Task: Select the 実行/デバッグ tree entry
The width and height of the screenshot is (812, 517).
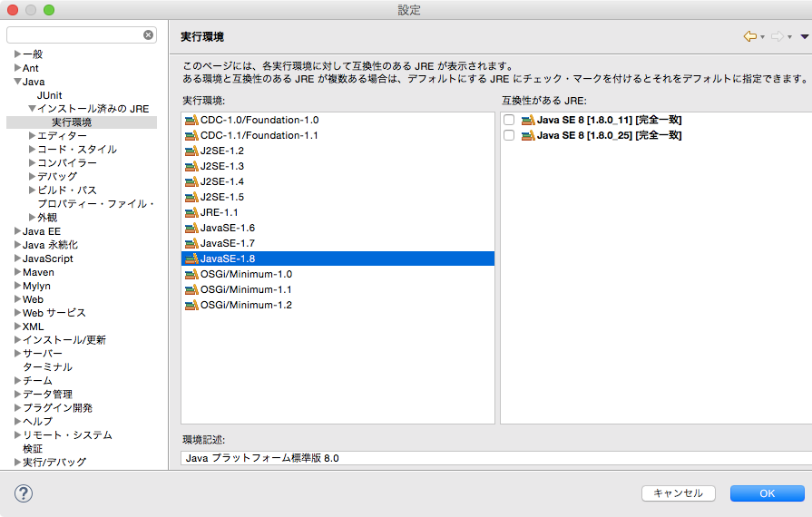Action: [54, 463]
